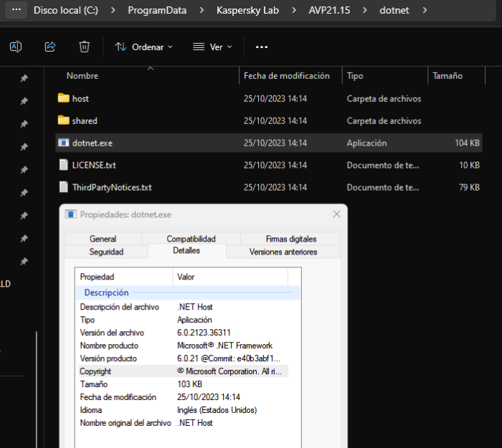Click the Propiedades dialog title icon
502x448 pixels.
tap(71, 214)
